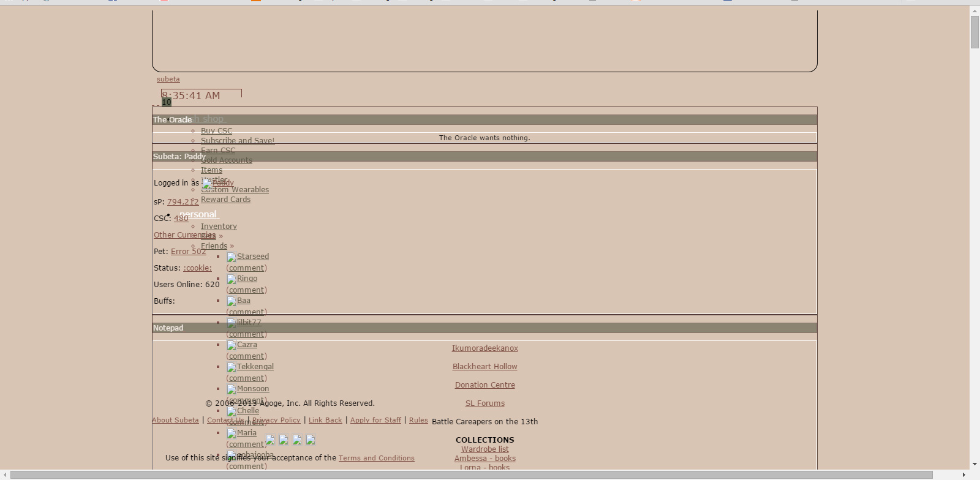This screenshot has width=980, height=480.
Task: Click the leftmost footer social image icon
Action: [270, 440]
